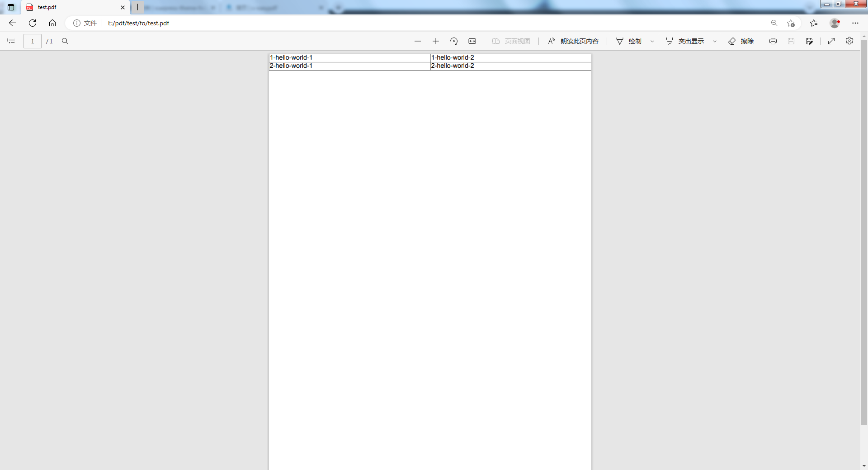Click 朗读此页内容 (Read aloud) button

(x=573, y=41)
